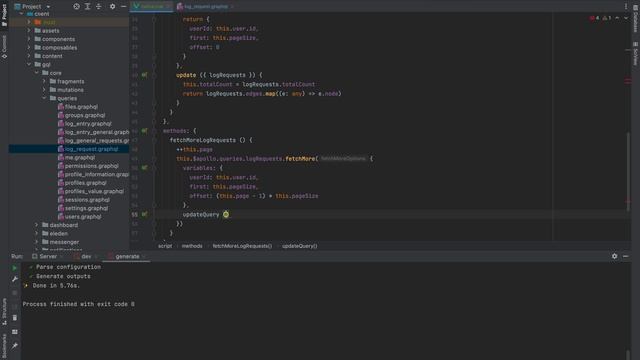Click gutter icon beside update line
Screen dimensions: 640x360
[144, 75]
